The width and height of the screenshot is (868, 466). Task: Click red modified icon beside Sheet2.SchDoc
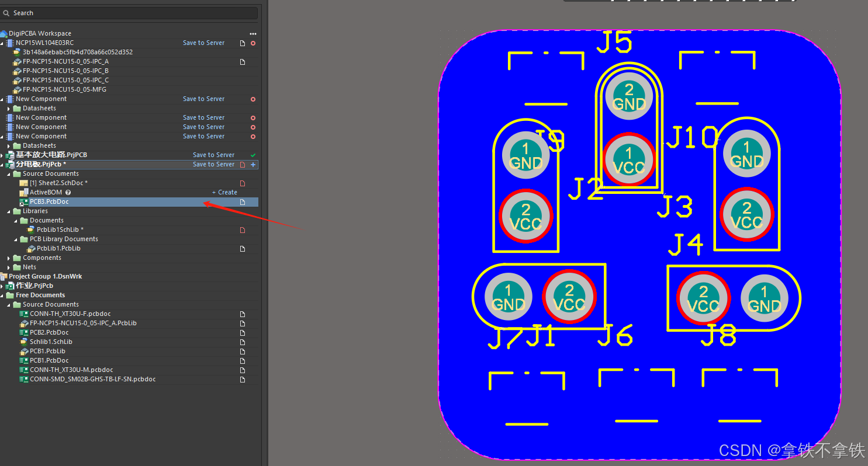pos(243,183)
